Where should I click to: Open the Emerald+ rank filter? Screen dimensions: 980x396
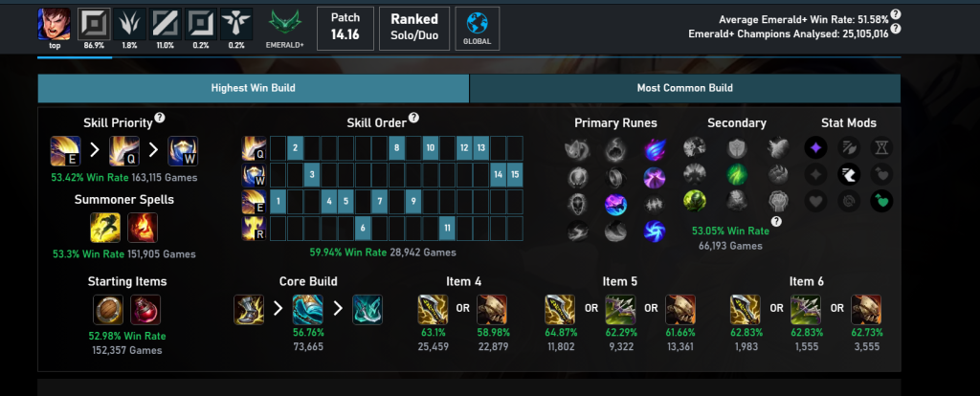coord(285,29)
